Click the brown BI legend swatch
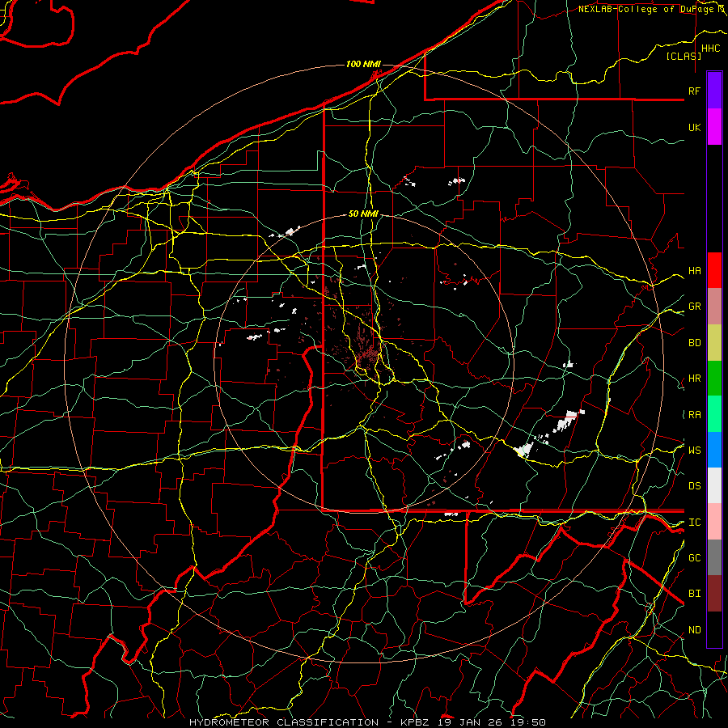The width and height of the screenshot is (728, 728). pyautogui.click(x=714, y=594)
